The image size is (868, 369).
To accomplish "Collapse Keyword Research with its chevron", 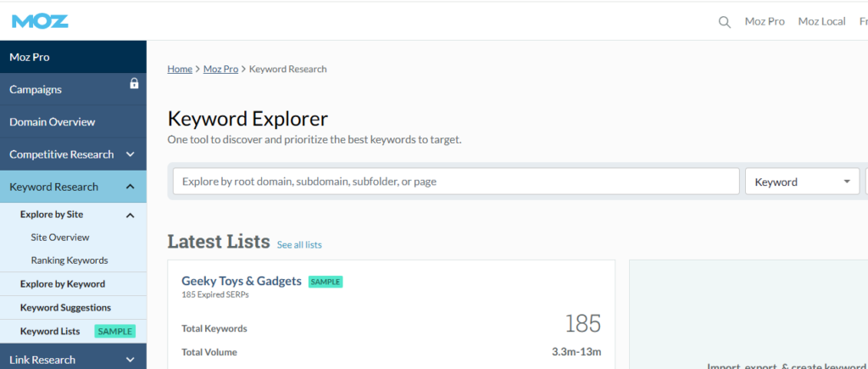I will (x=130, y=187).
